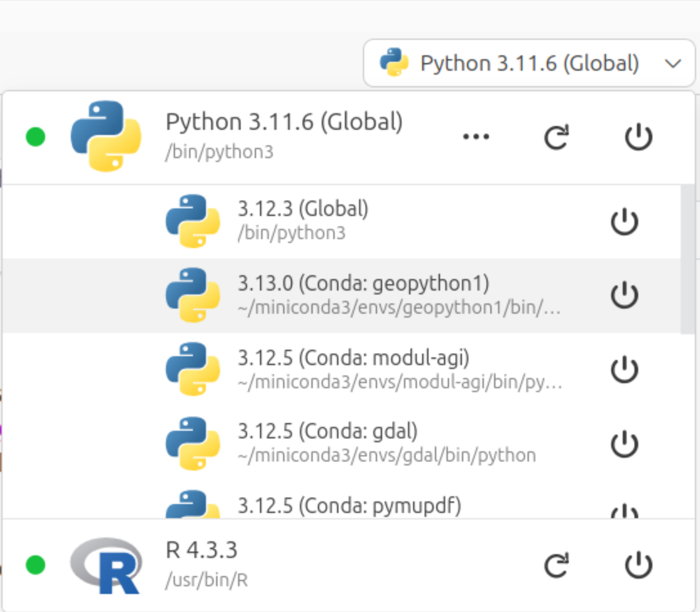Power on the geopython1 Conda interpreter
This screenshot has width=700, height=612.
623,295
